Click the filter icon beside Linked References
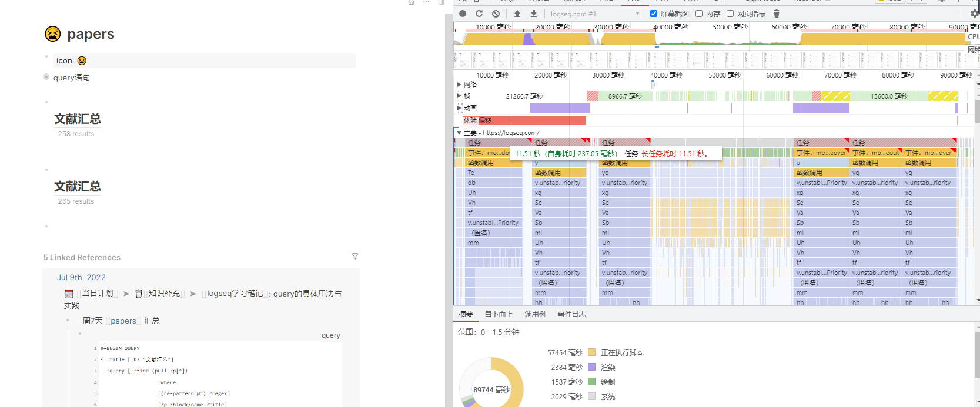This screenshot has width=980, height=407. point(355,257)
